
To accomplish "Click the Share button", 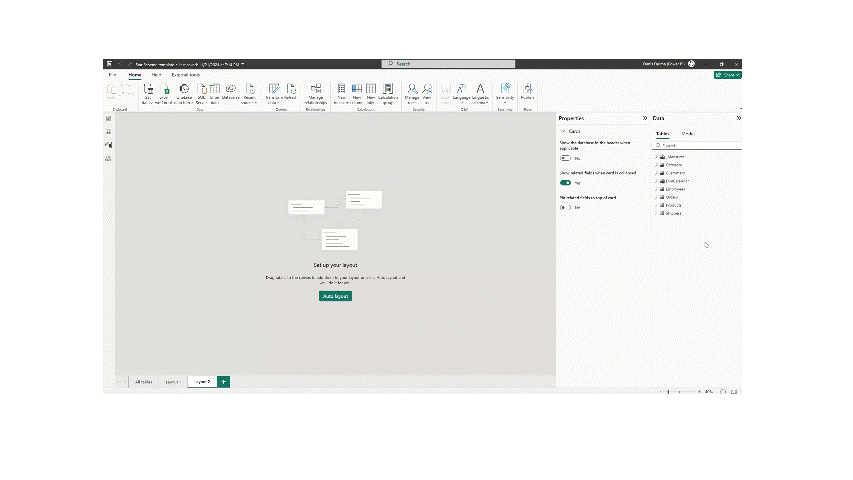I will tap(728, 75).
